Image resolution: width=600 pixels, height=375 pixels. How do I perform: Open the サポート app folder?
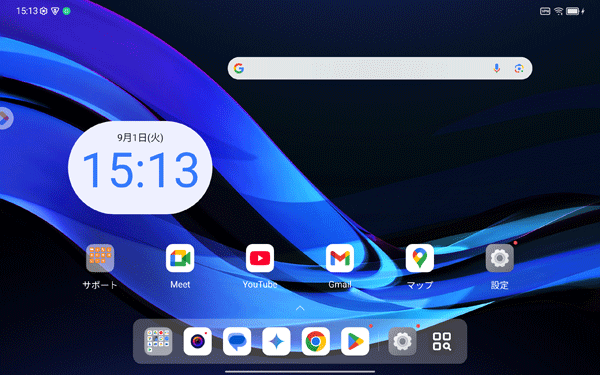100,258
